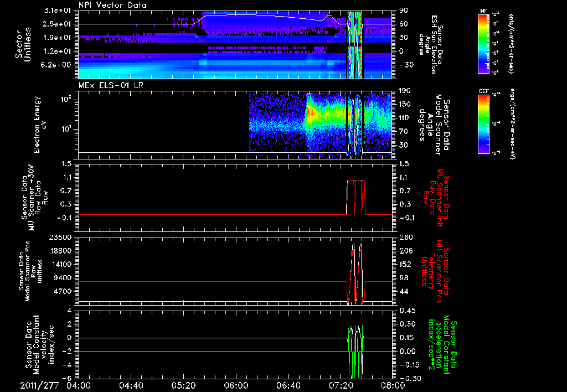Image resolution: width=567 pixels, height=392 pixels.
Task: Select the Sector Unitless y-axis label
Action: point(23,43)
